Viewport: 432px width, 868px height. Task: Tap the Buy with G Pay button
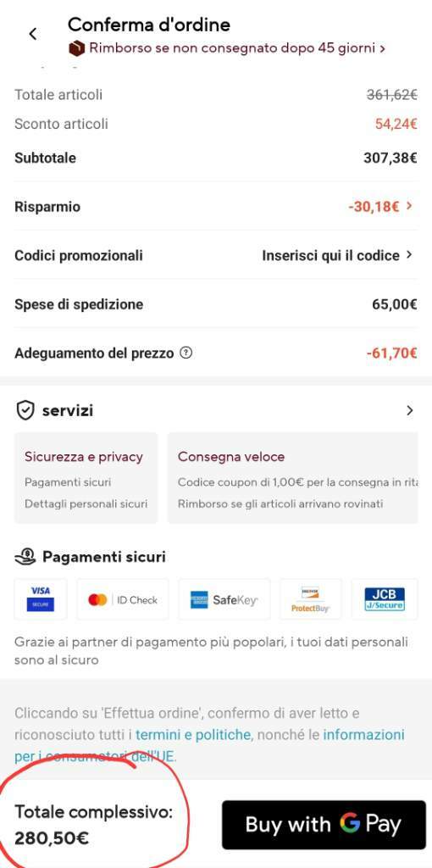[324, 824]
